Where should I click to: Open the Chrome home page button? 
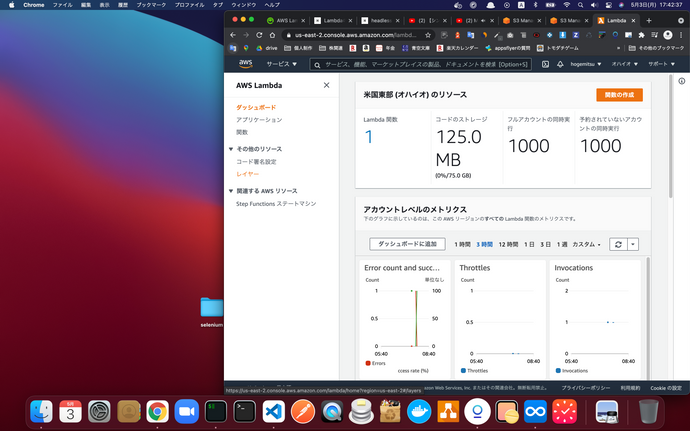point(272,35)
